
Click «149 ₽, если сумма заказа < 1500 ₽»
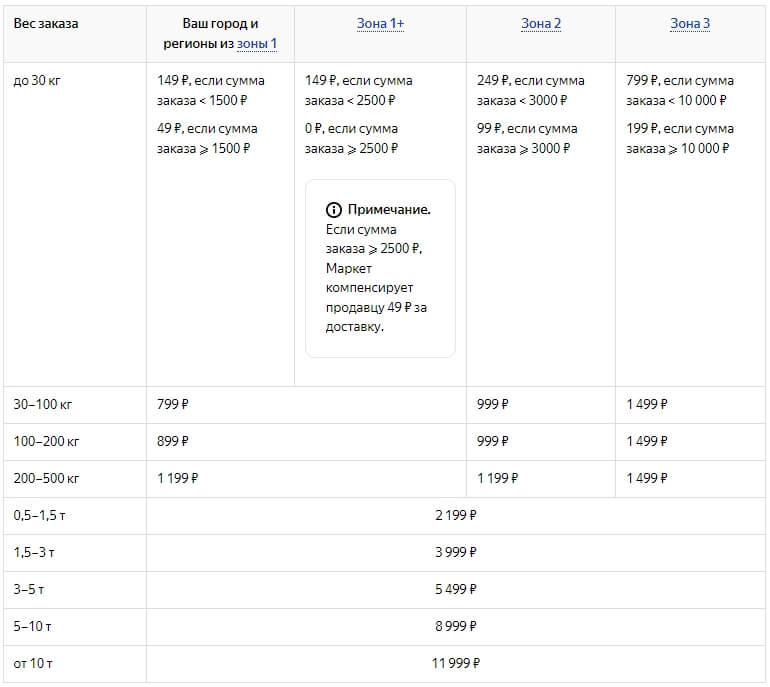211,90
